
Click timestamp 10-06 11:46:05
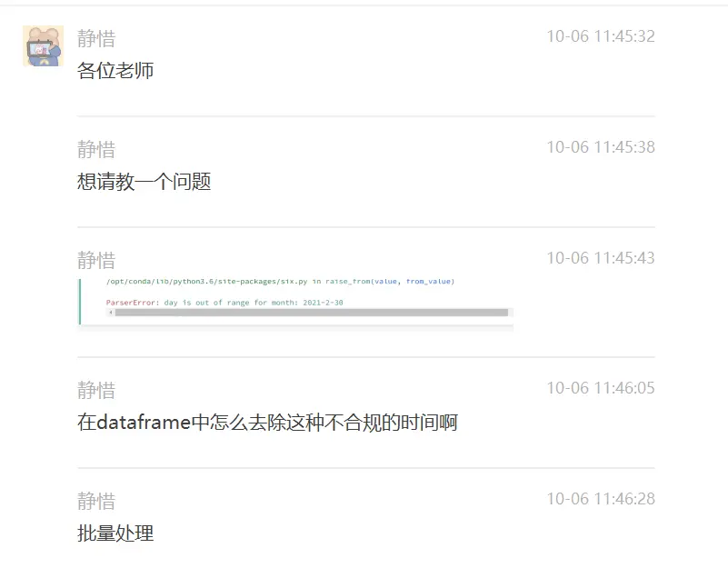(601, 388)
